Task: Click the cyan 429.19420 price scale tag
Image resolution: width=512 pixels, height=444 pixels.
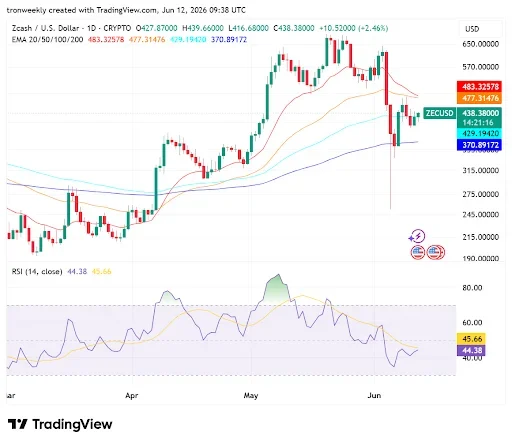Action: point(479,133)
